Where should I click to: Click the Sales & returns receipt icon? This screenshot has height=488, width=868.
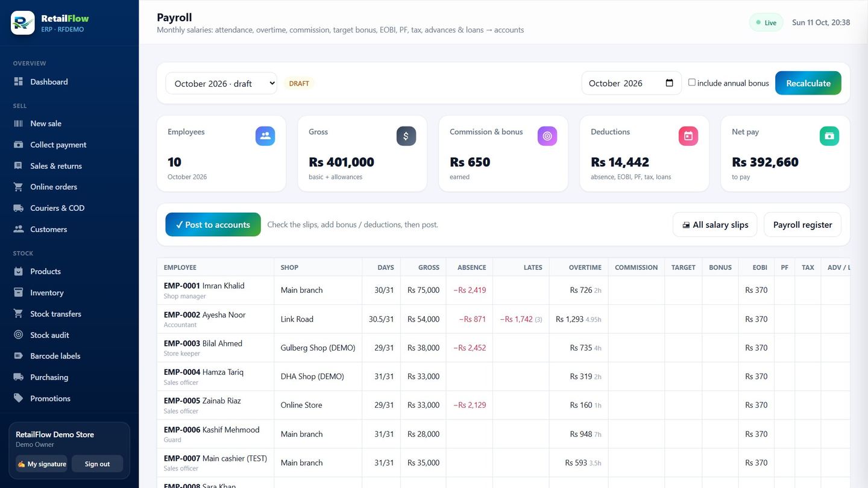pos(19,166)
